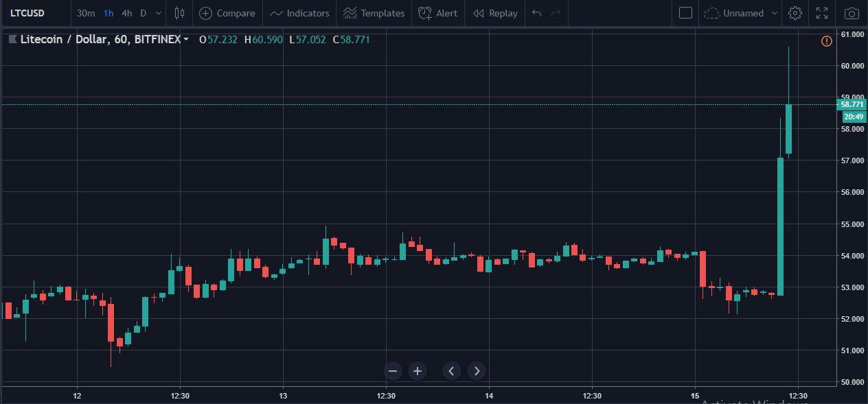Click 54.000 on the price axis
868x404 pixels.
(852, 256)
